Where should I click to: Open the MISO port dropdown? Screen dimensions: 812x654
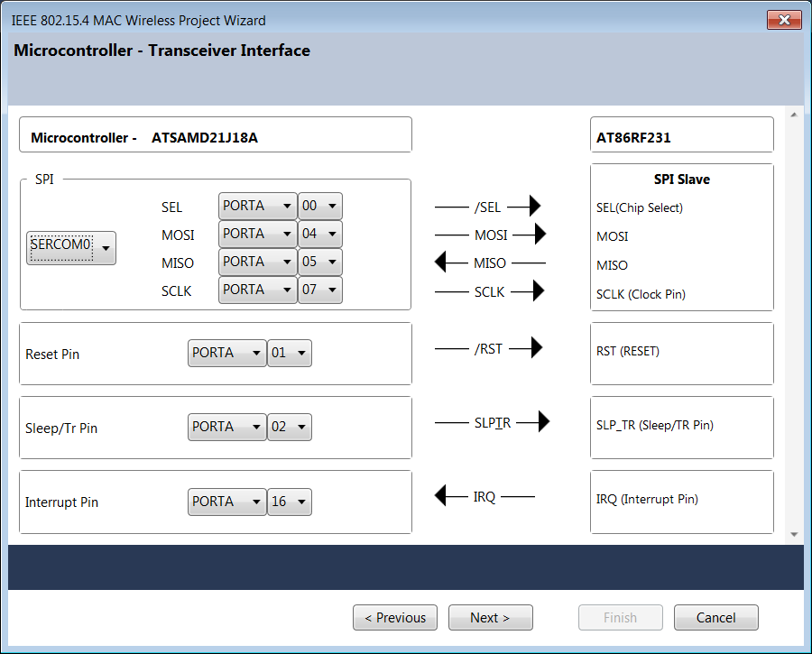tap(257, 262)
